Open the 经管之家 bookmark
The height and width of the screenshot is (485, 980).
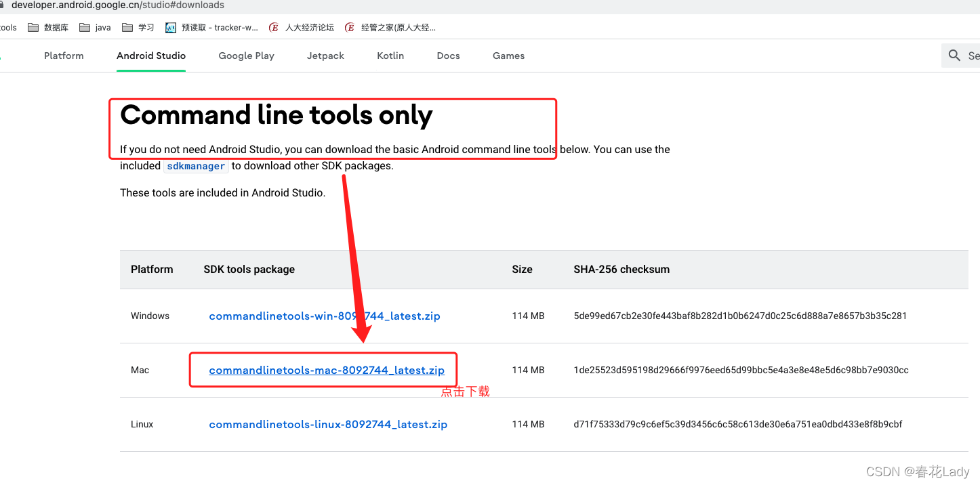click(390, 28)
